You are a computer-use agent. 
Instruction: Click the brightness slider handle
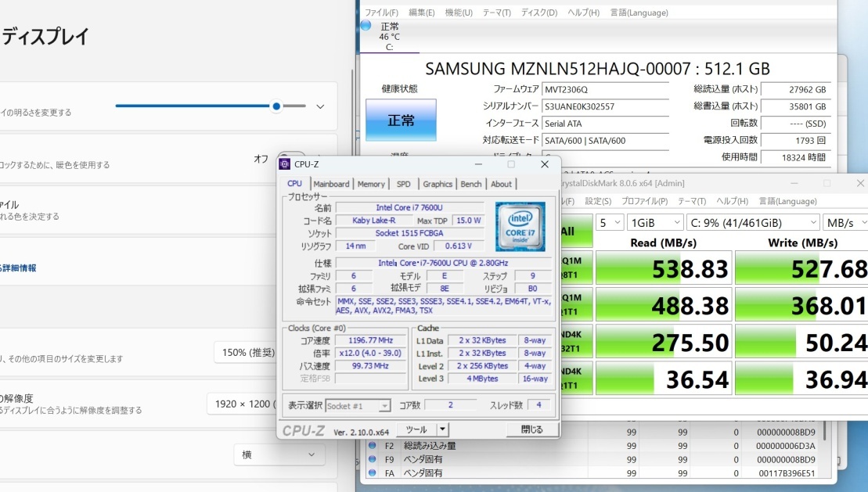tap(276, 106)
